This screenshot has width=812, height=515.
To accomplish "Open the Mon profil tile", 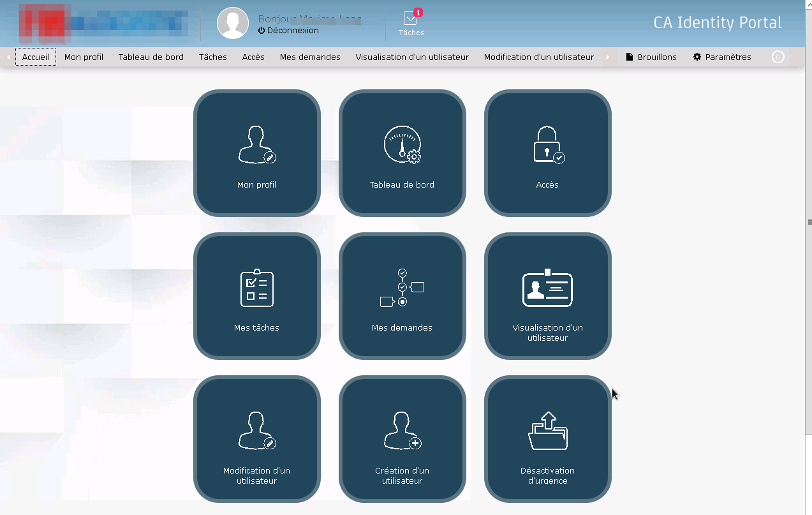I will 256,153.
